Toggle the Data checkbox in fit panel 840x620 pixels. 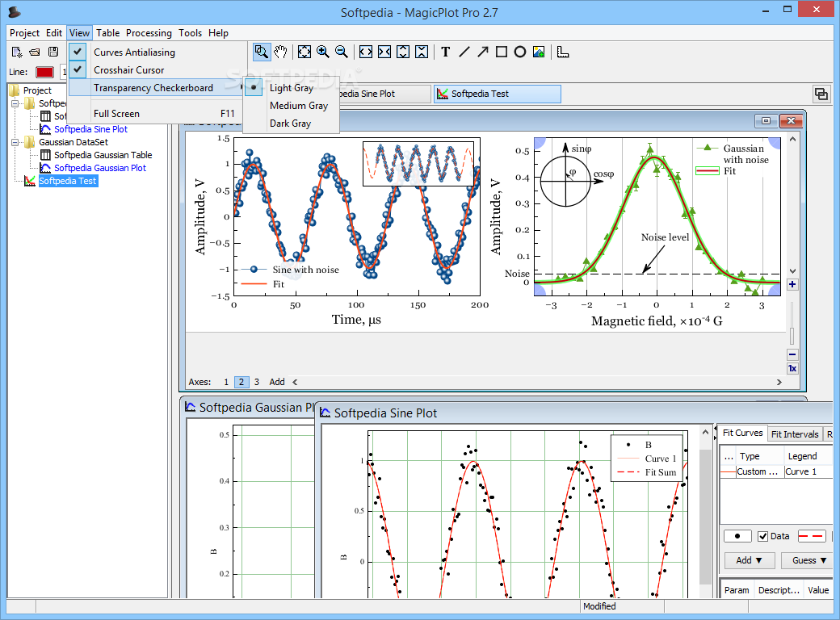[762, 536]
